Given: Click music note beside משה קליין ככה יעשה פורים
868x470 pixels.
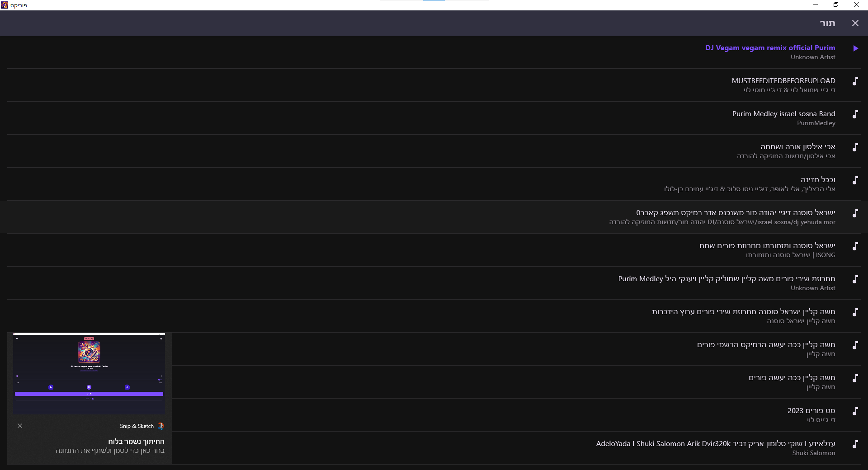Looking at the screenshot, I should (855, 378).
